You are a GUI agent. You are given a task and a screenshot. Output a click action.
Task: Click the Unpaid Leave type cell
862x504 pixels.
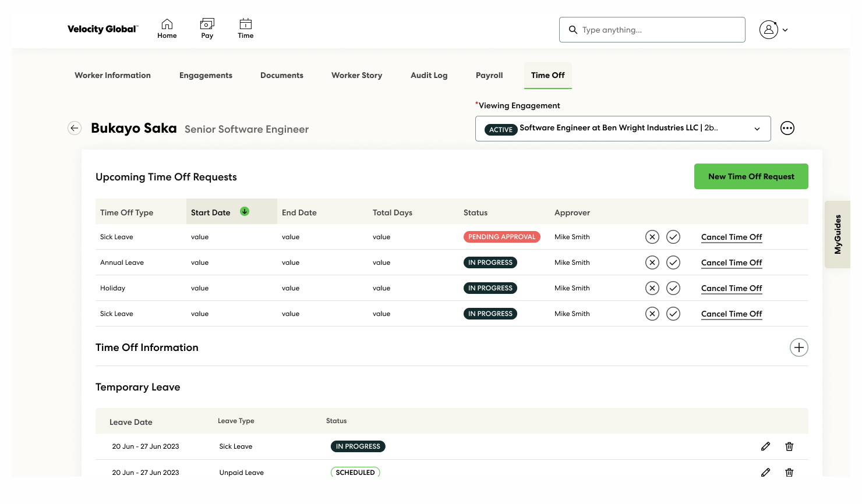click(242, 473)
